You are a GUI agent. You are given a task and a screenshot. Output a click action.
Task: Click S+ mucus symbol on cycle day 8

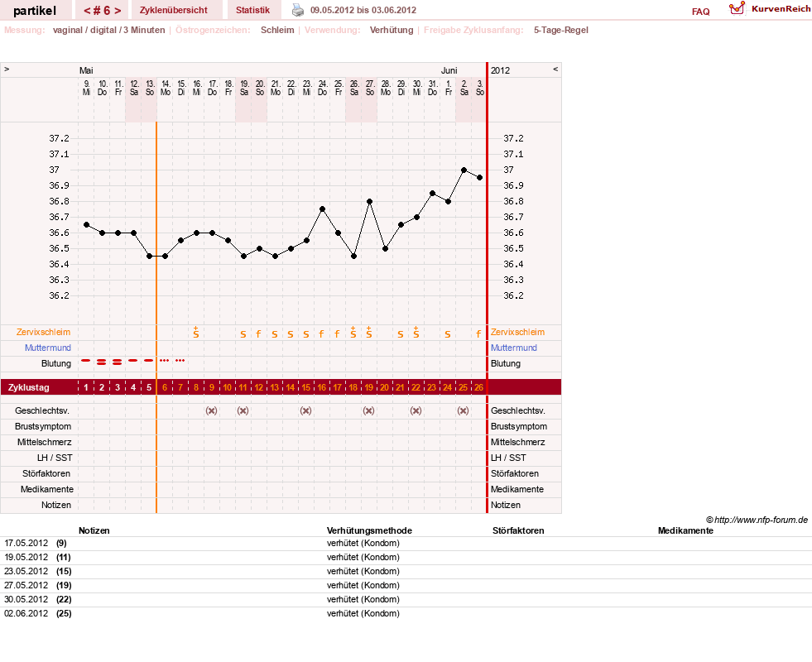tap(195, 333)
